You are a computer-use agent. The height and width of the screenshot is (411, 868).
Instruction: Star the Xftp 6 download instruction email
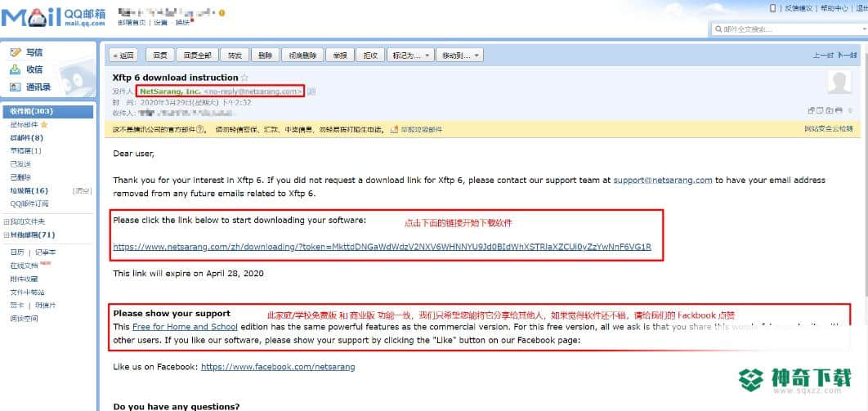pos(244,78)
